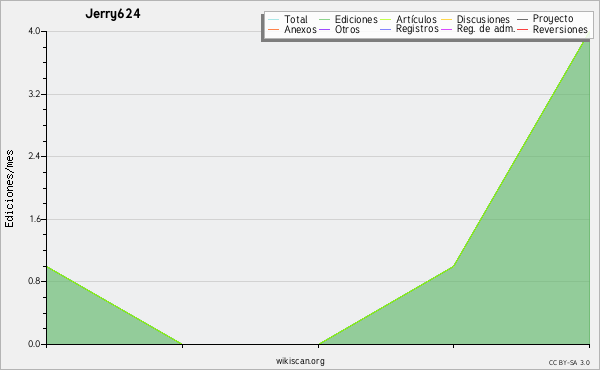Screen dimensions: 600x370
Task: Click the CC BY-SA 3.0 license text
Action: click(x=569, y=363)
